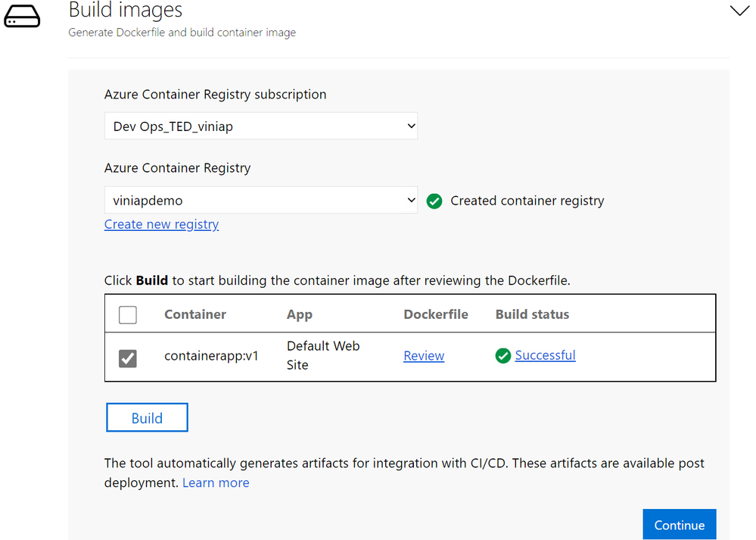Click the Dockerfile column header
The image size is (756, 540).
point(436,314)
